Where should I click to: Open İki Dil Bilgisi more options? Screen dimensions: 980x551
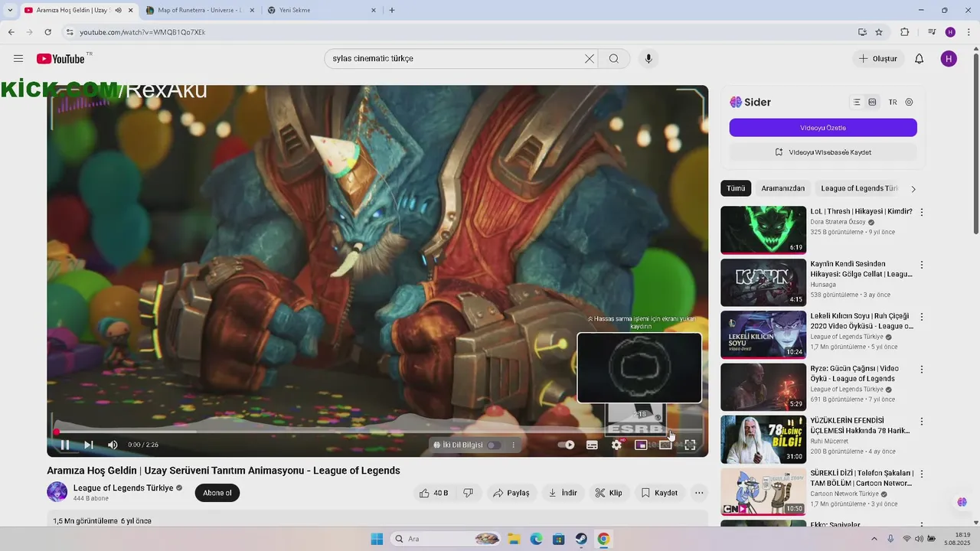[x=514, y=445]
